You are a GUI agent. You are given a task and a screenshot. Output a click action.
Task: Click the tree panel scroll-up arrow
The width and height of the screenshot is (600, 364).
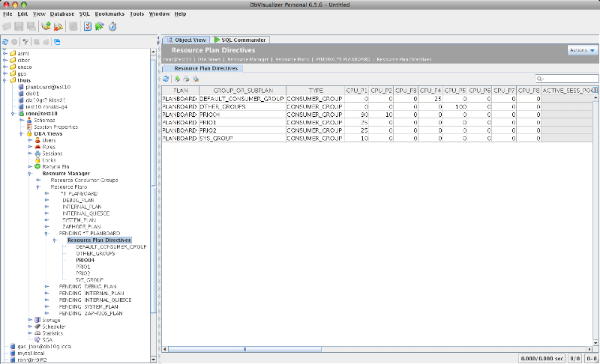tap(154, 51)
